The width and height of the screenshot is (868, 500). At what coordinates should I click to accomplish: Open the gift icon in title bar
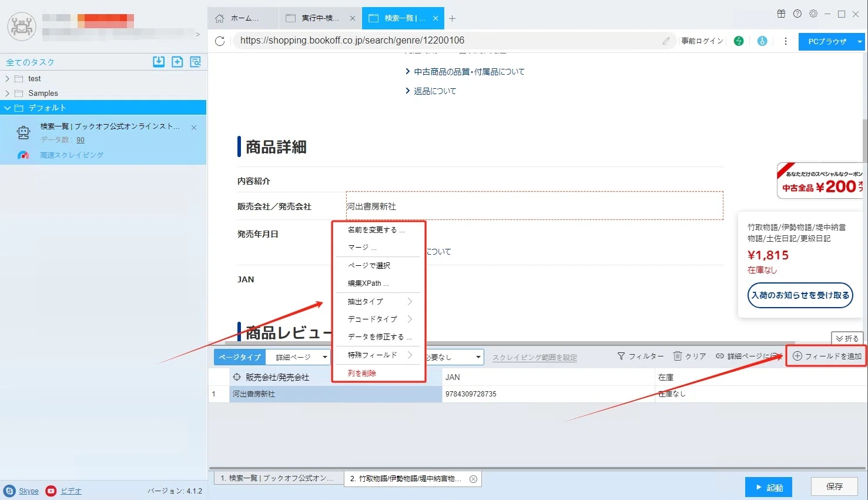click(781, 14)
